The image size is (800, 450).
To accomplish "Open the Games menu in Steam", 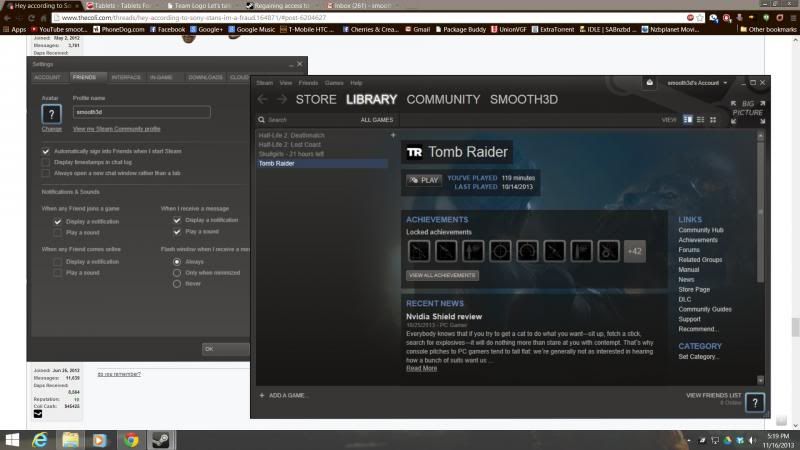I will coord(334,83).
